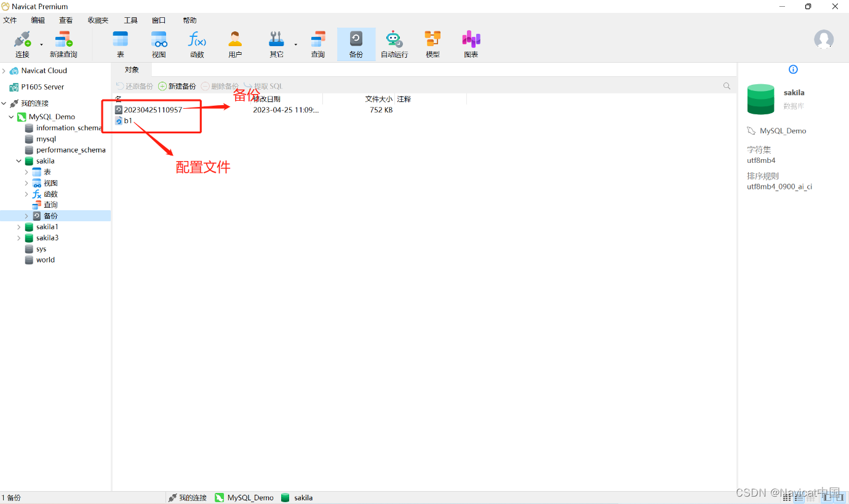Image resolution: width=849 pixels, height=504 pixels.
Task: Open the 连接 dropdown arrow
Action: pyautogui.click(x=41, y=45)
